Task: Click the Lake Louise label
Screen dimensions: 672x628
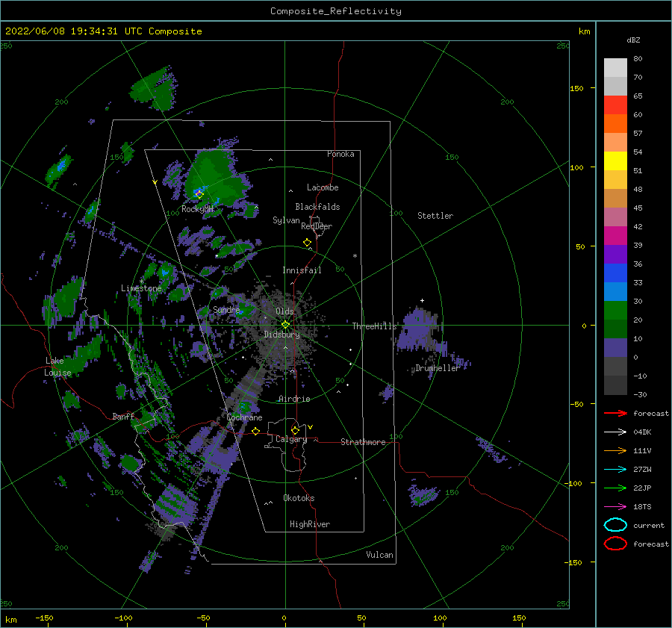Action: pos(57,367)
